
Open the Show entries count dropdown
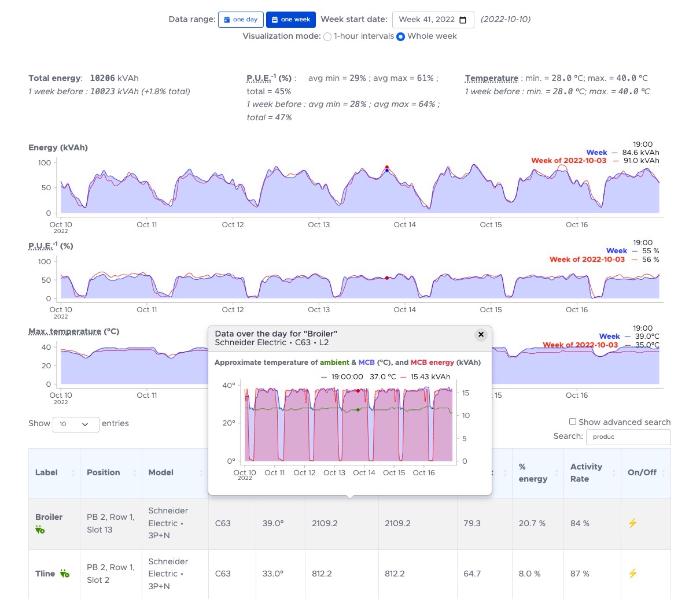pyautogui.click(x=76, y=424)
